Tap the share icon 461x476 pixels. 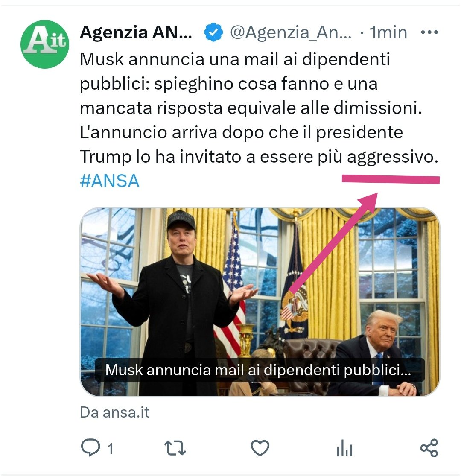tap(429, 448)
